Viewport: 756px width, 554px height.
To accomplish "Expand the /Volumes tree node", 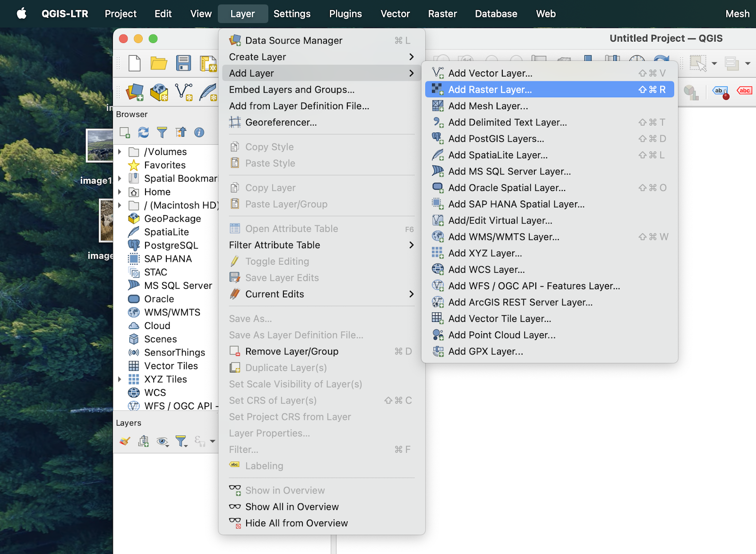I will [x=120, y=152].
